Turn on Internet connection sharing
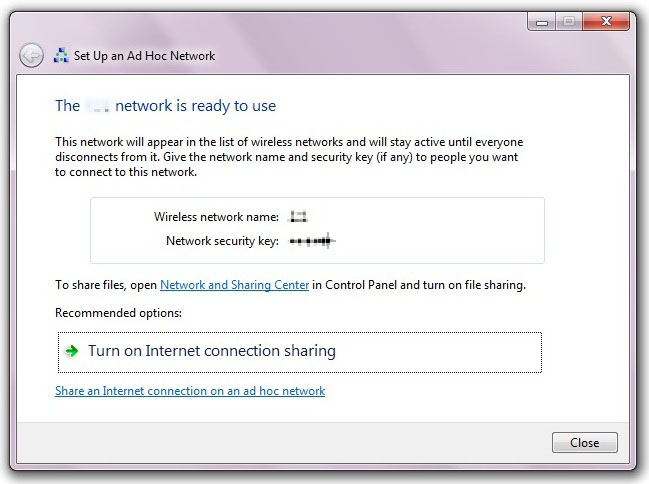Image resolution: width=649 pixels, height=484 pixels. pos(300,352)
